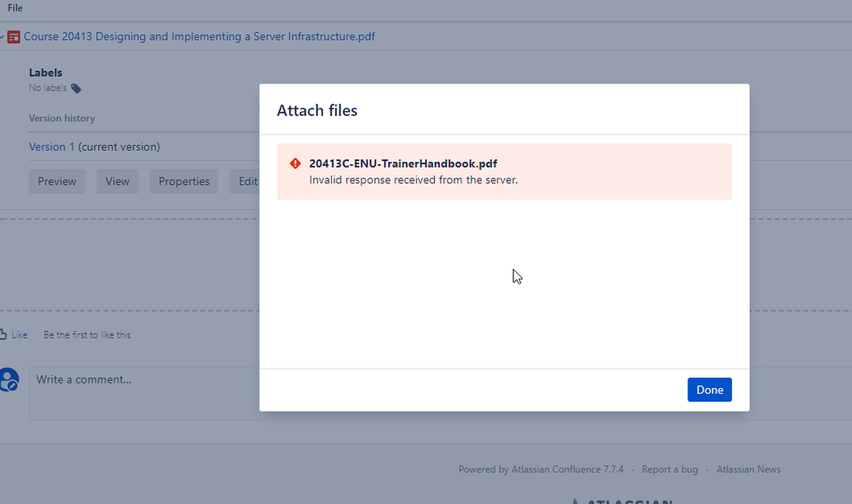Click the Like link

(20, 335)
